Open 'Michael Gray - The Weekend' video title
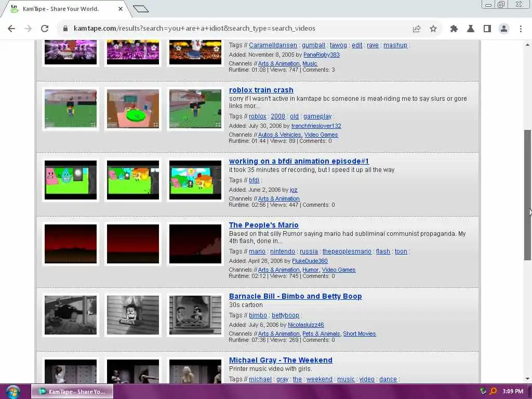 pyautogui.click(x=281, y=360)
